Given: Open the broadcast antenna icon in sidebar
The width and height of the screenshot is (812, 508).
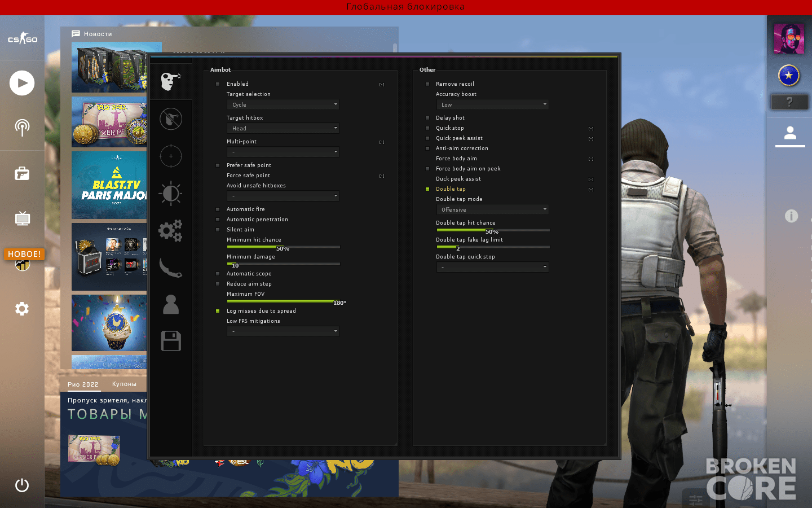Looking at the screenshot, I should (22, 128).
